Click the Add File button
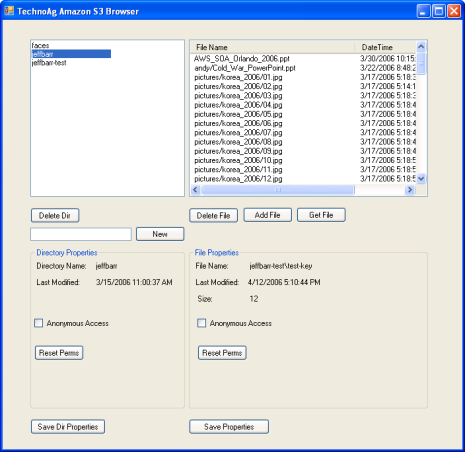 [268, 215]
